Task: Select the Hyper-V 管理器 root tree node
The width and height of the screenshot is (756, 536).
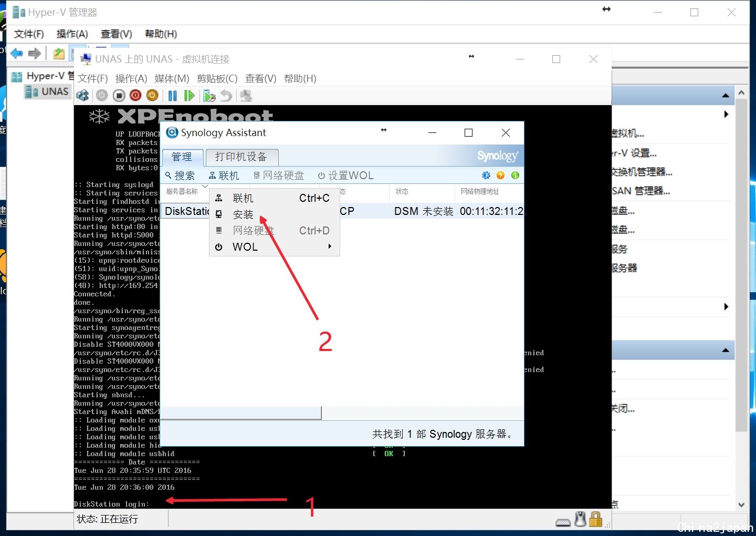Action: tap(43, 76)
